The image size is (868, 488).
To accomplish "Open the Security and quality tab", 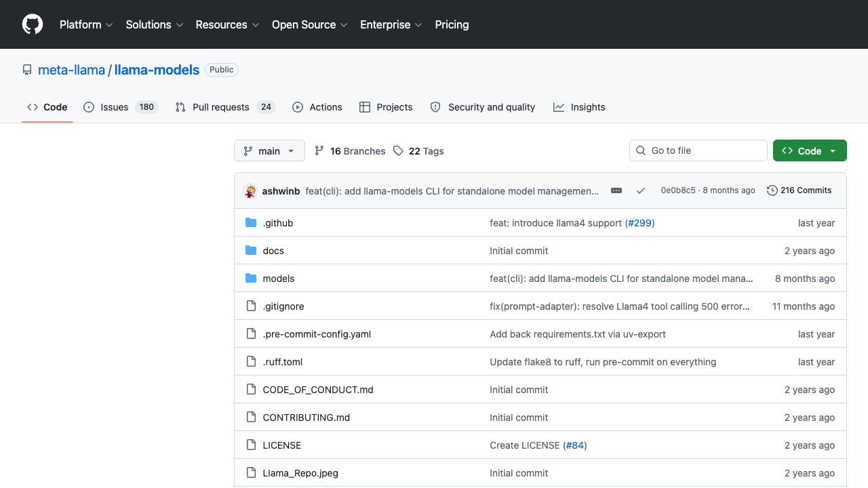I will click(483, 107).
